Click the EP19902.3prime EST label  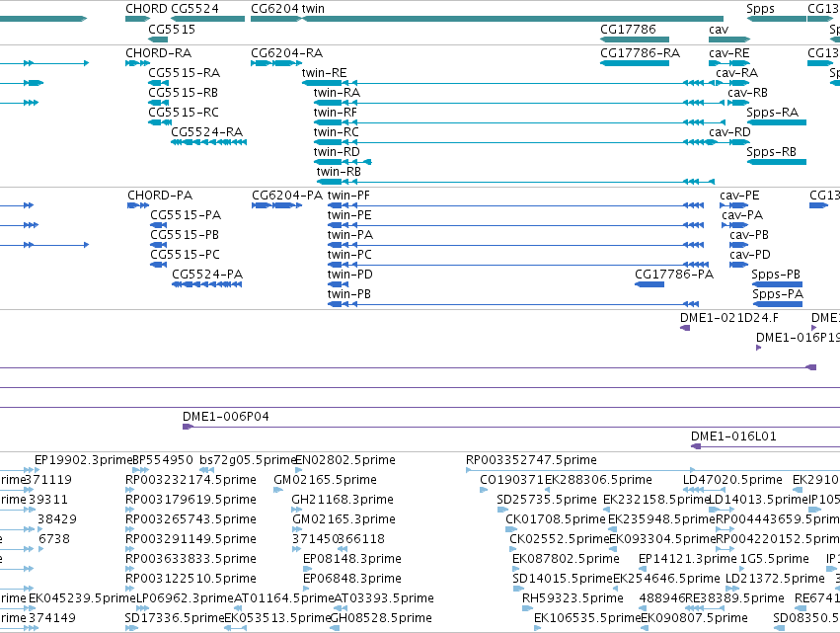pos(83,460)
